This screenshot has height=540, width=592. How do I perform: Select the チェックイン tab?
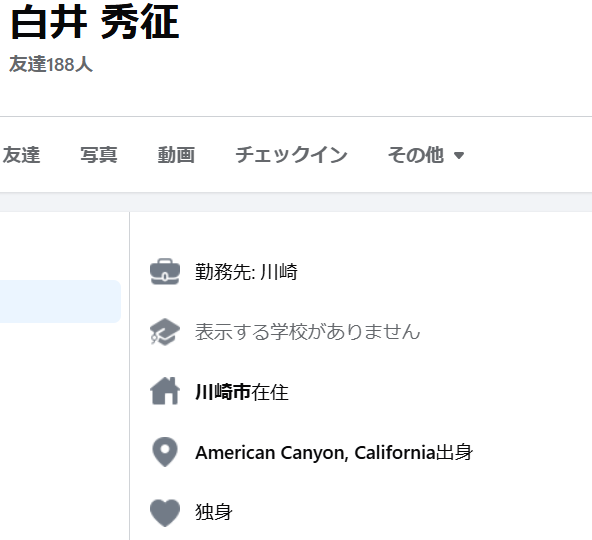(x=291, y=155)
